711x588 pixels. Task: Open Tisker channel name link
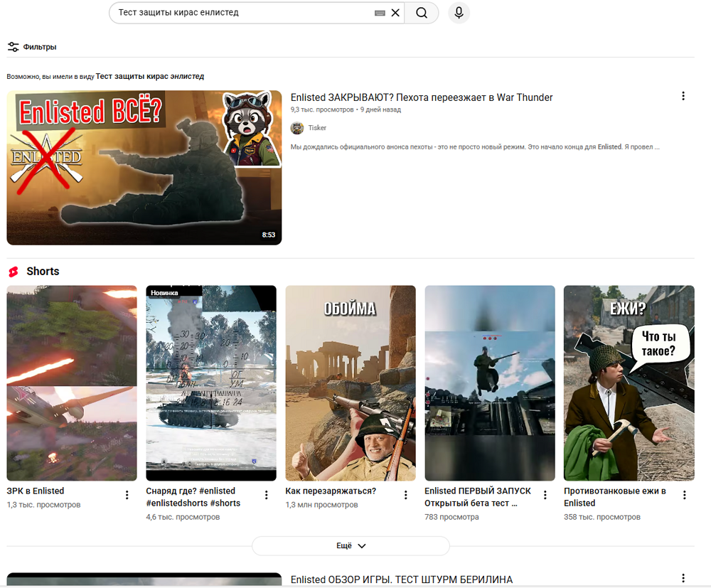(x=317, y=128)
